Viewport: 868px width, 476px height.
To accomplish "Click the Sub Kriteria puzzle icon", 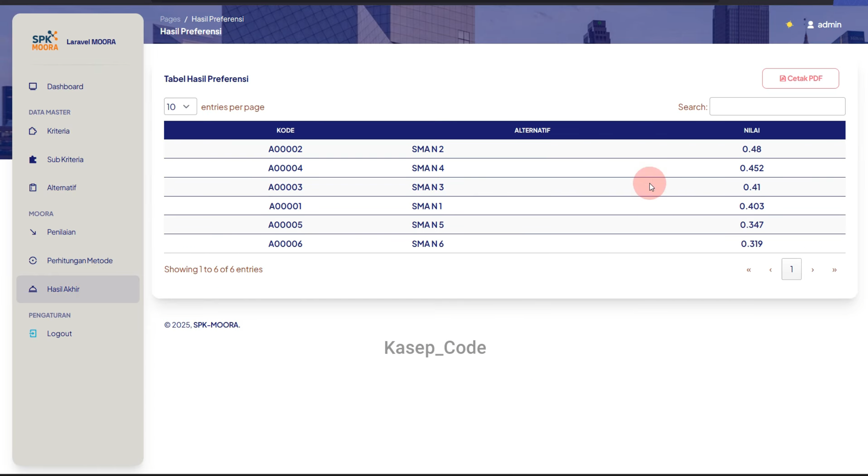I will click(33, 160).
